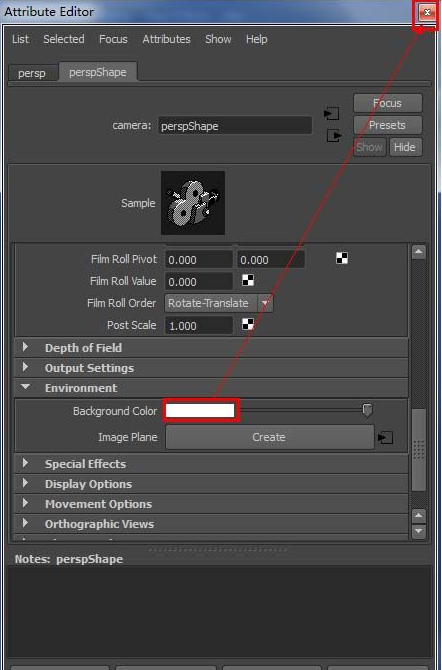Expand the Output Settings section
Screen dimensions: 442x670
click(x=211, y=368)
